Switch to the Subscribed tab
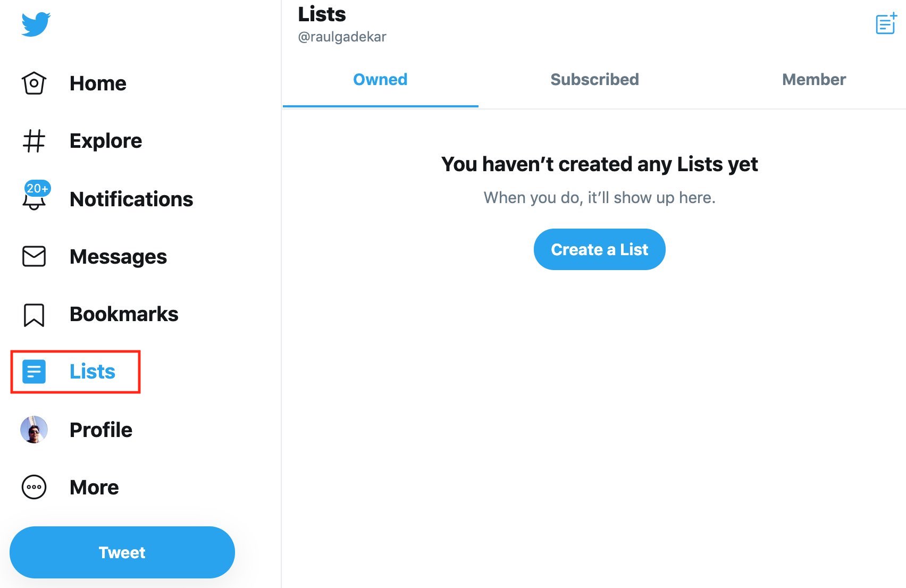906x588 pixels. (594, 80)
